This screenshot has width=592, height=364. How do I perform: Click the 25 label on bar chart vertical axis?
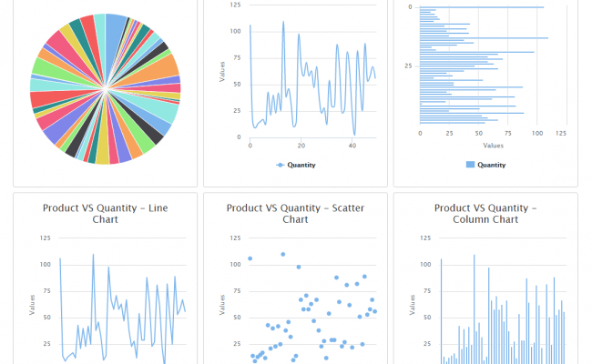[408, 66]
